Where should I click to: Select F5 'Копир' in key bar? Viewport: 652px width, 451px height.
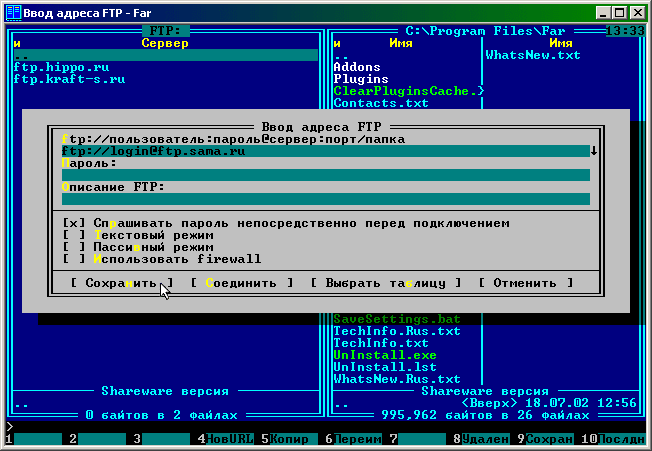290,439
